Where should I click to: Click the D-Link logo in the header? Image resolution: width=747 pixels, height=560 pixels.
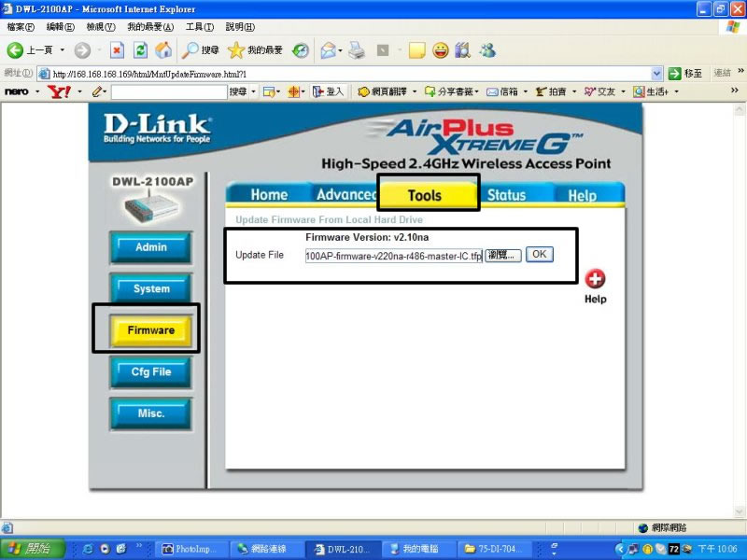(x=157, y=128)
